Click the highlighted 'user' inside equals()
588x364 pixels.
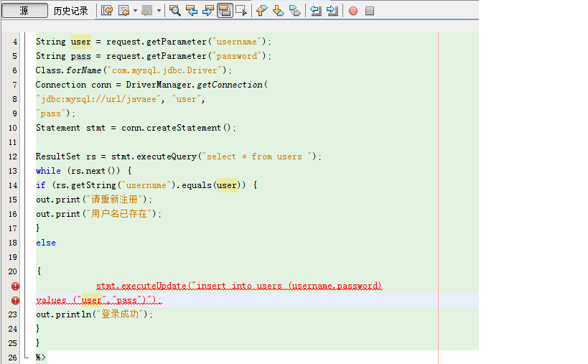pyautogui.click(x=227, y=185)
